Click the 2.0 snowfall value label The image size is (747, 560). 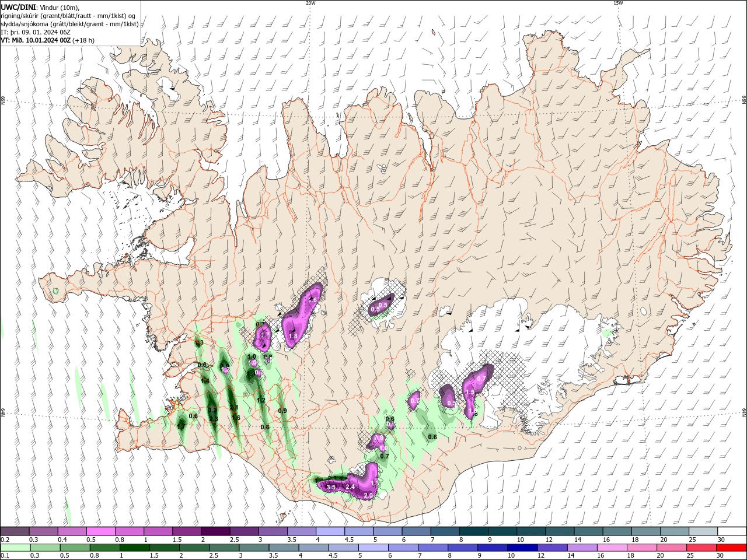[368, 495]
